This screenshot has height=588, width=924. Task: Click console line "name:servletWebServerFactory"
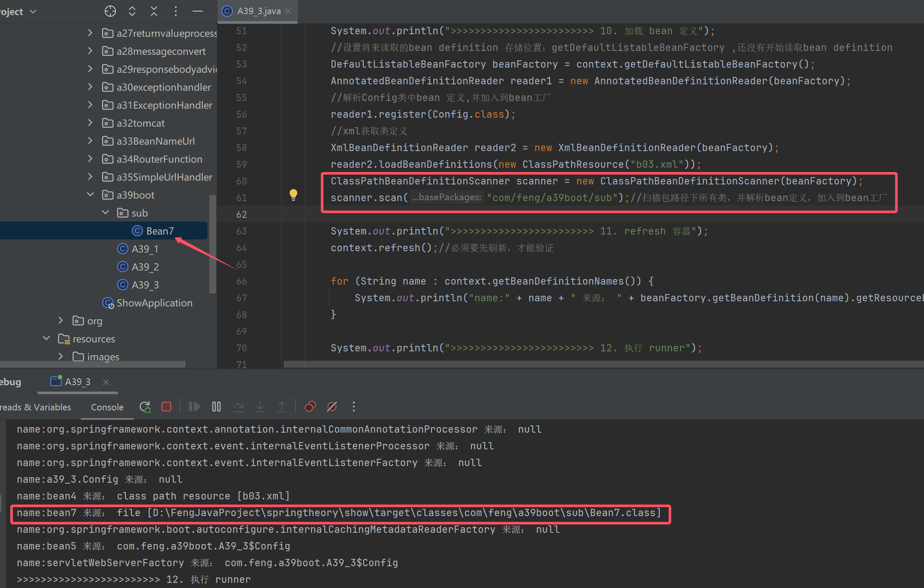point(207,563)
